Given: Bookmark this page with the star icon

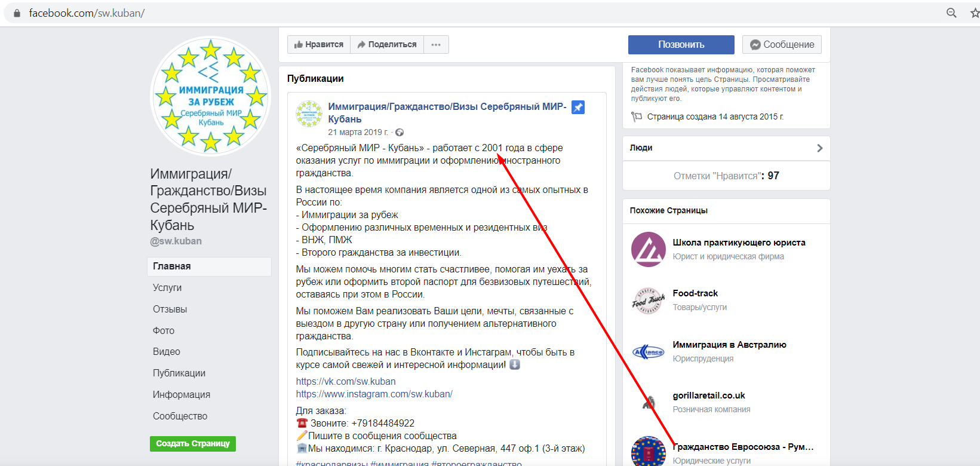Looking at the screenshot, I should coord(975,13).
